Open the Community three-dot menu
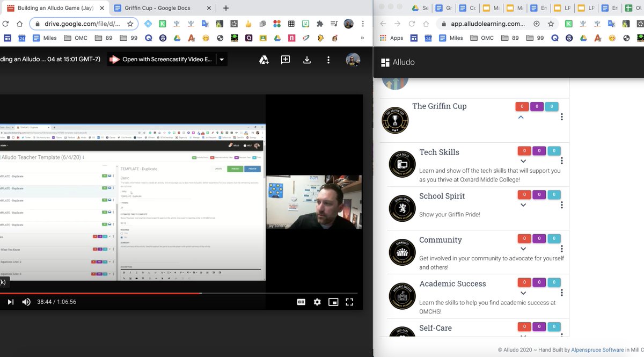Image resolution: width=644 pixels, height=357 pixels. click(562, 249)
